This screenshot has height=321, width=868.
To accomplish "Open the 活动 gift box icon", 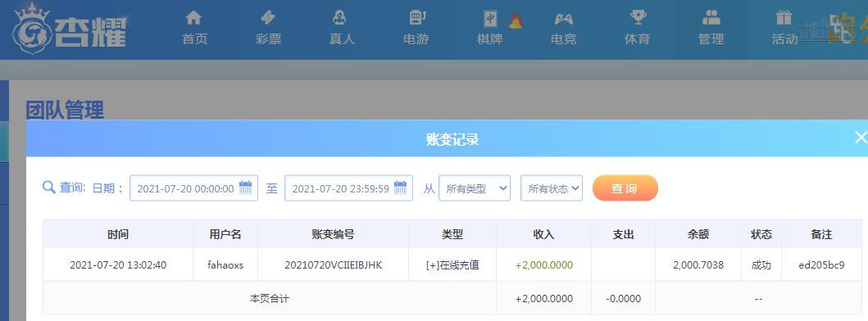I will pyautogui.click(x=784, y=18).
